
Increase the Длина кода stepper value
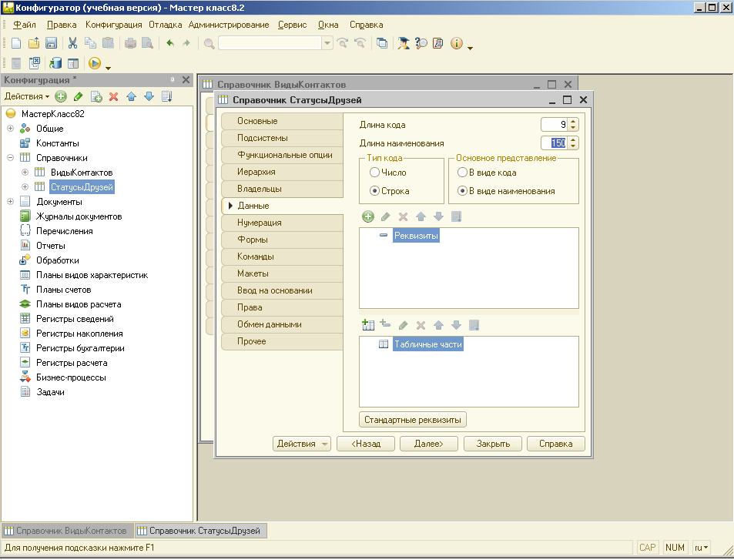point(573,121)
